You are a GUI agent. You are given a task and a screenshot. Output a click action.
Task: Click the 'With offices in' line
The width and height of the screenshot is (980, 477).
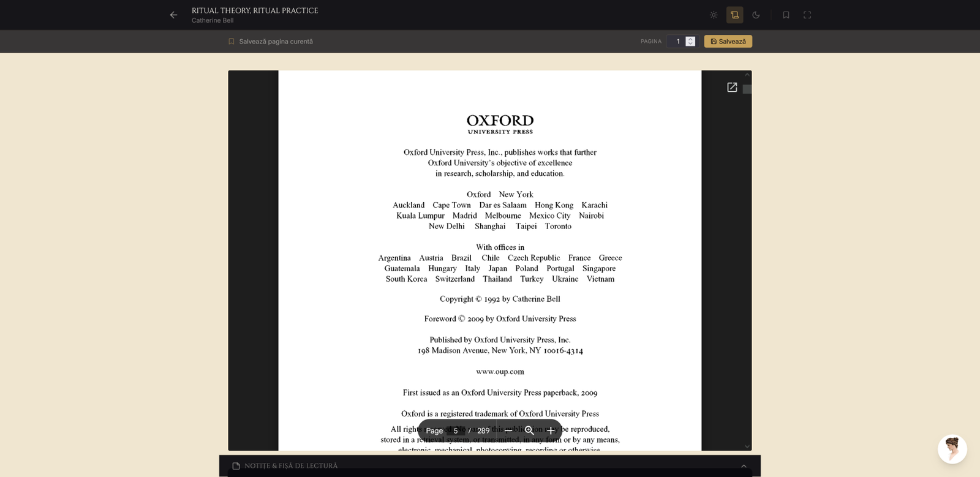click(500, 247)
